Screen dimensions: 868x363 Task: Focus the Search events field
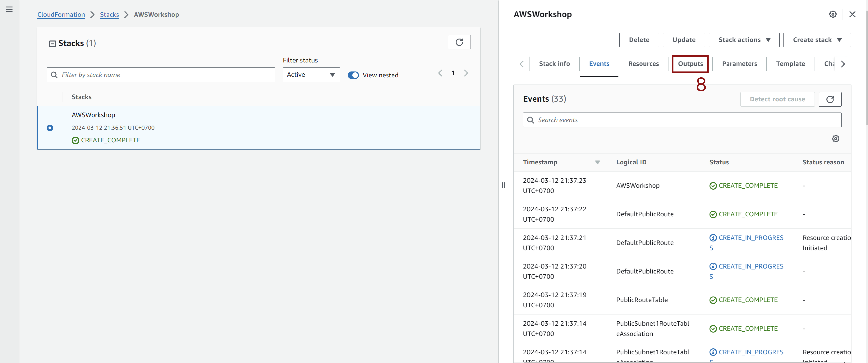pos(682,120)
